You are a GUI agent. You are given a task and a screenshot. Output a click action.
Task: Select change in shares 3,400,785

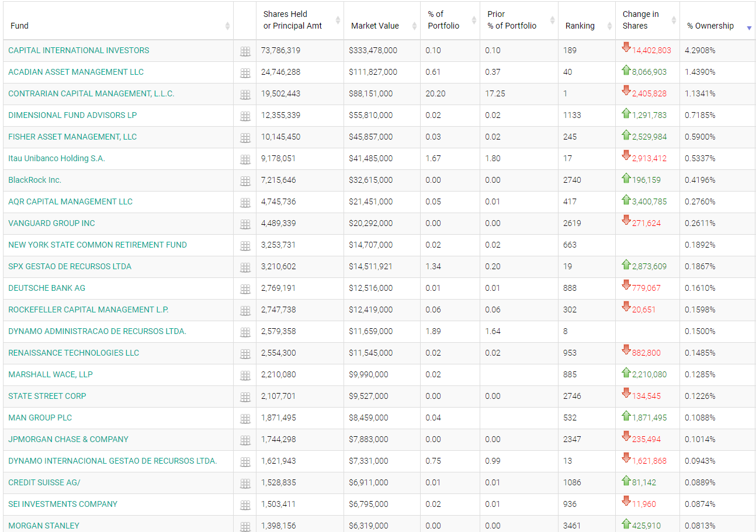pyautogui.click(x=649, y=201)
